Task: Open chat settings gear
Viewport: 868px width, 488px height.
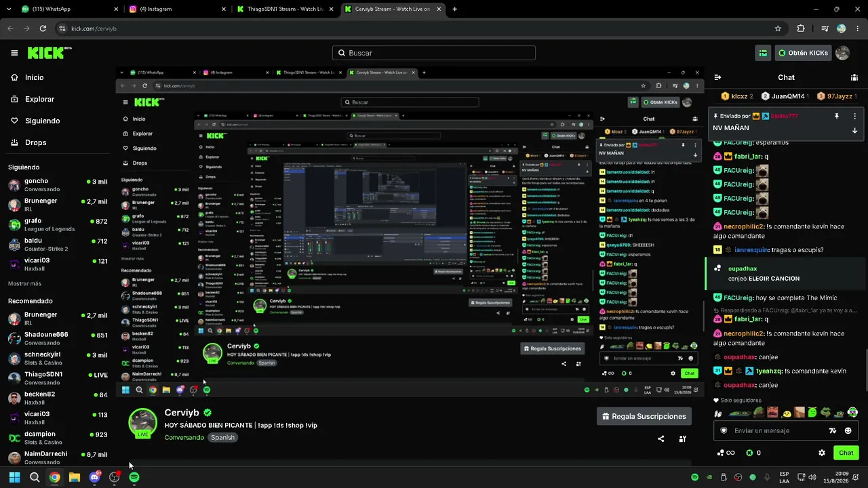Action: point(822,453)
